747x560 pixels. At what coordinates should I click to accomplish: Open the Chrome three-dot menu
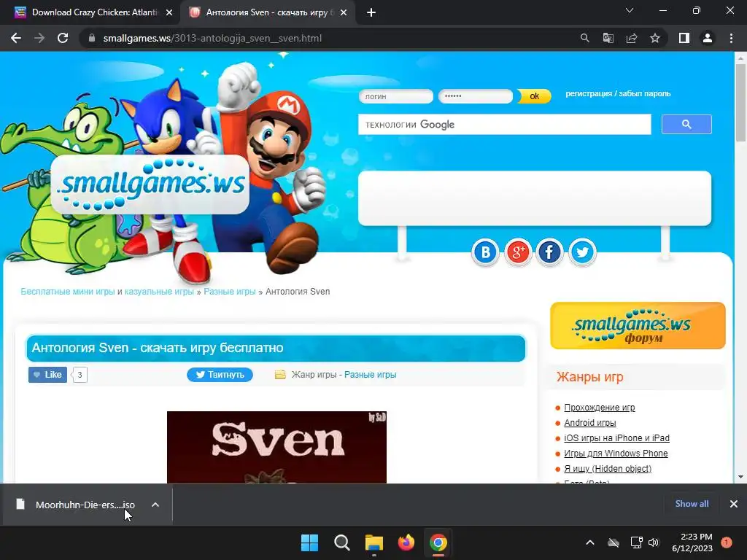[x=731, y=38]
